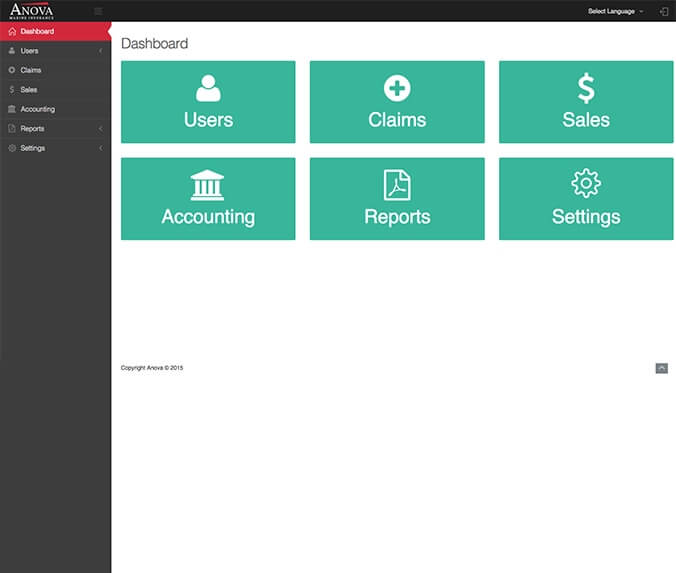
Task: Click the Anova Marine Insurance logo
Action: [x=32, y=11]
